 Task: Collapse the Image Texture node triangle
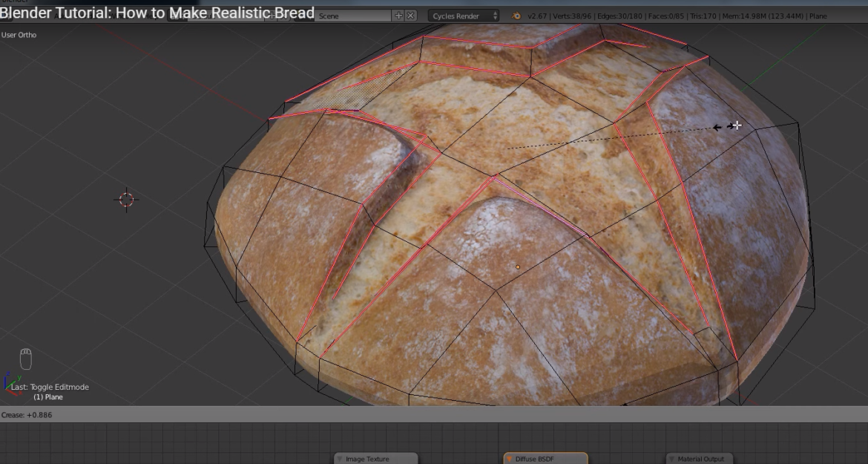340,459
